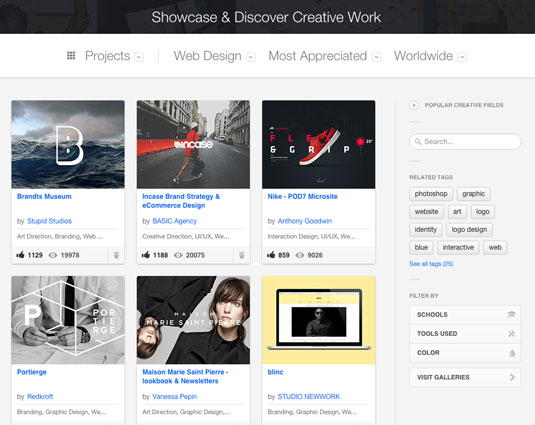Screen dimensions: 535x425
Task: Open the Maison Marie Saint Pierre thumbnail
Action: 193,320
